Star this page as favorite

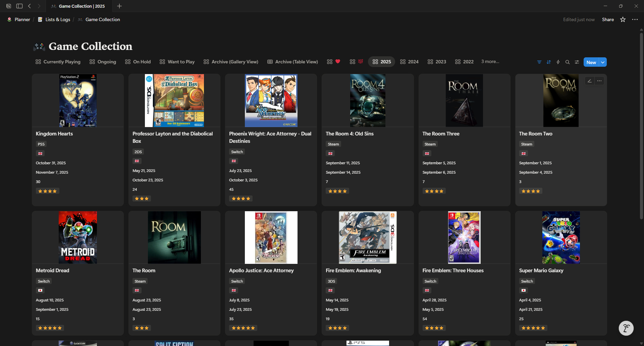[623, 19]
